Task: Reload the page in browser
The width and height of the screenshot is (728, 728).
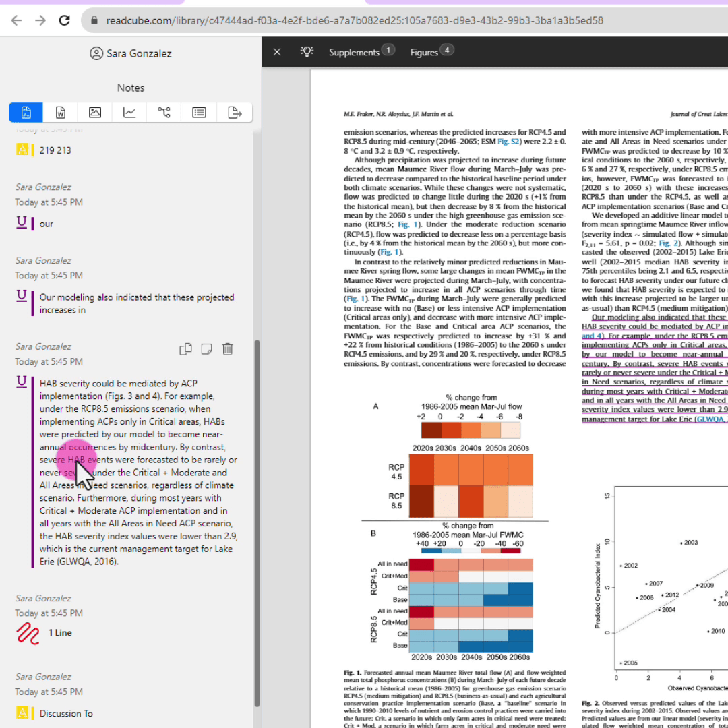Action: pos(65,20)
